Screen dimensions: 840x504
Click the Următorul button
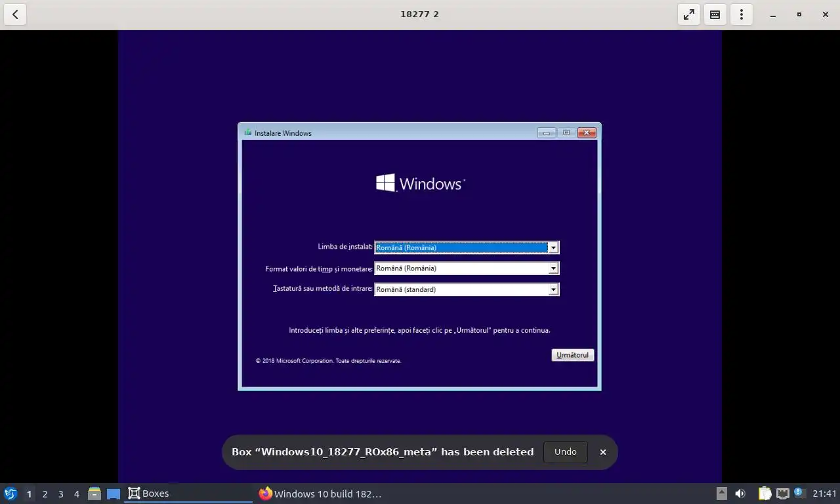pos(573,355)
